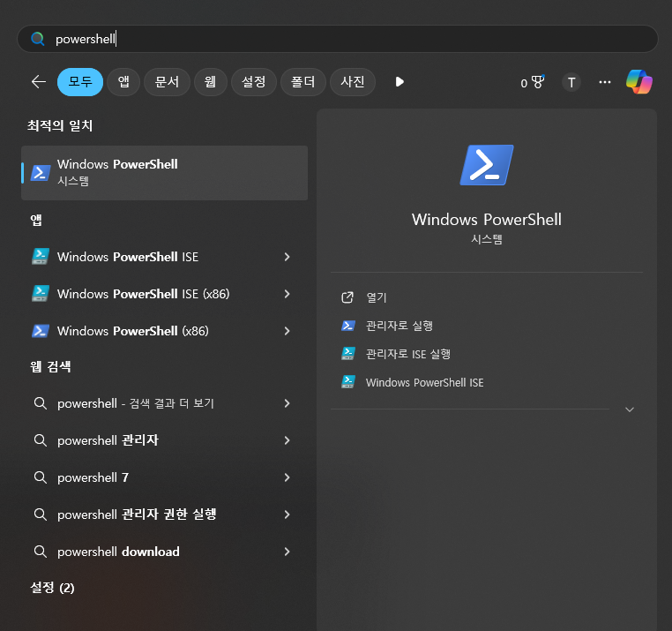Viewport: 672px width, 631px height.
Task: Click Windows PowerShell (x86) result icon
Action: [41, 331]
